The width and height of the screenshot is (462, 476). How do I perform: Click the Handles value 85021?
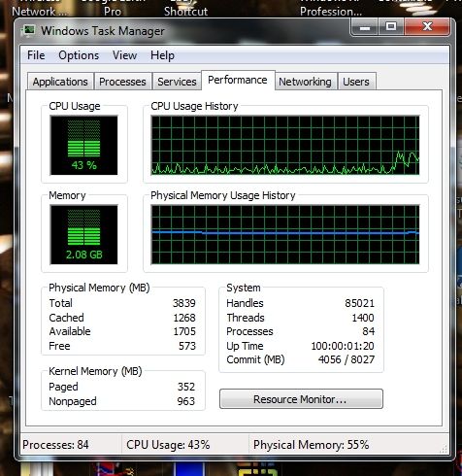click(359, 303)
